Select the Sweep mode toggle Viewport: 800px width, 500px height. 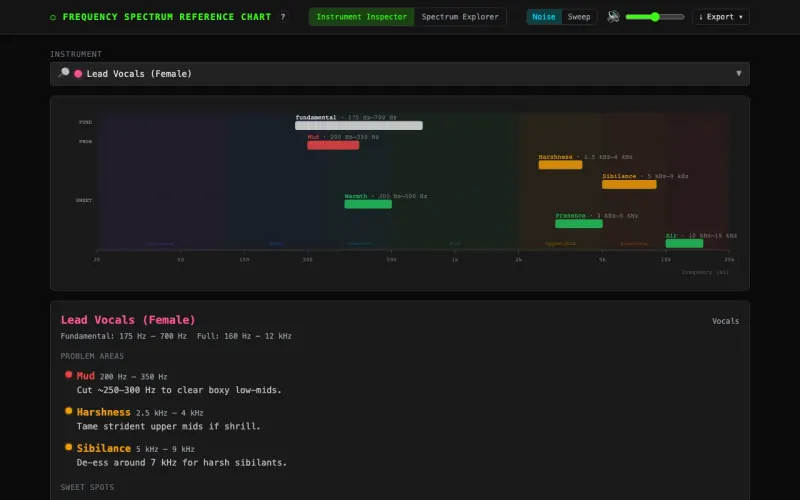[579, 17]
